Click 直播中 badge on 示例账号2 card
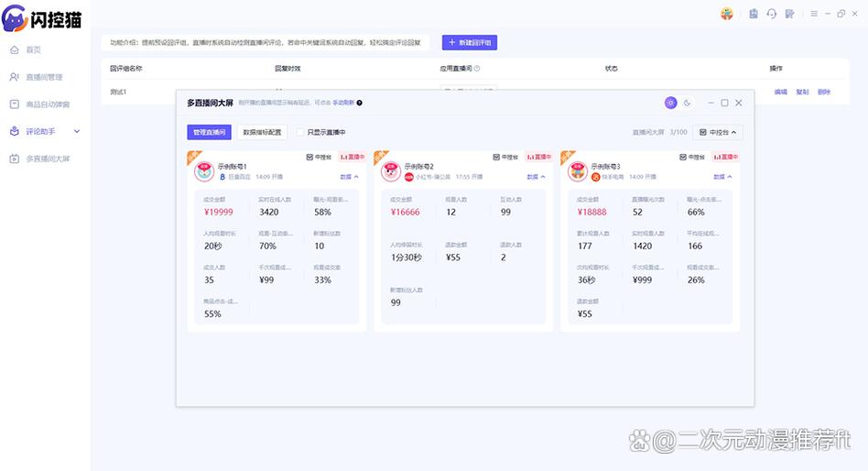Screen dimensions: 868x471 [x=538, y=158]
